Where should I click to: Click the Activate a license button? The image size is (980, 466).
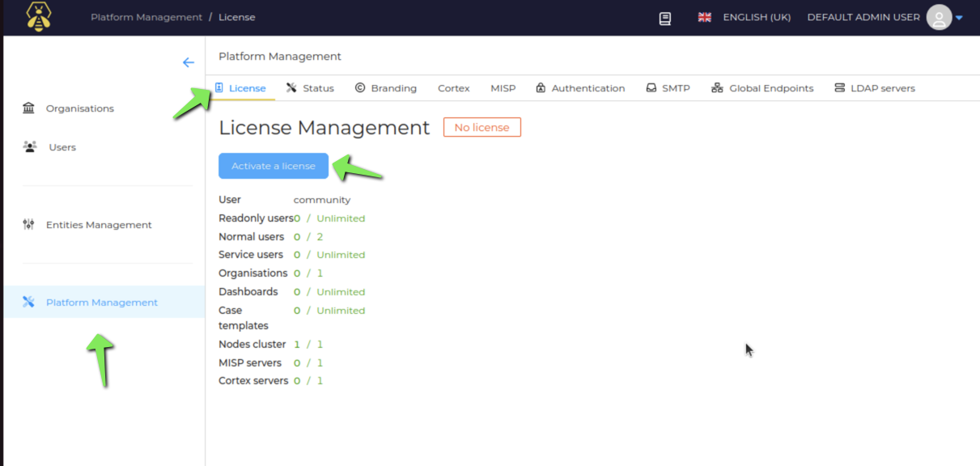[x=273, y=165]
